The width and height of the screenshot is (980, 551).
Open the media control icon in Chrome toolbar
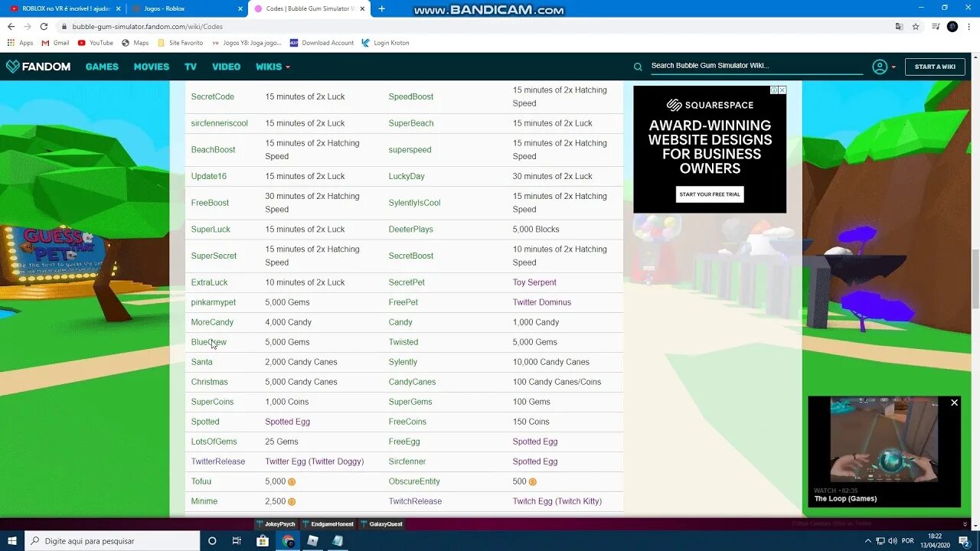(x=936, y=26)
